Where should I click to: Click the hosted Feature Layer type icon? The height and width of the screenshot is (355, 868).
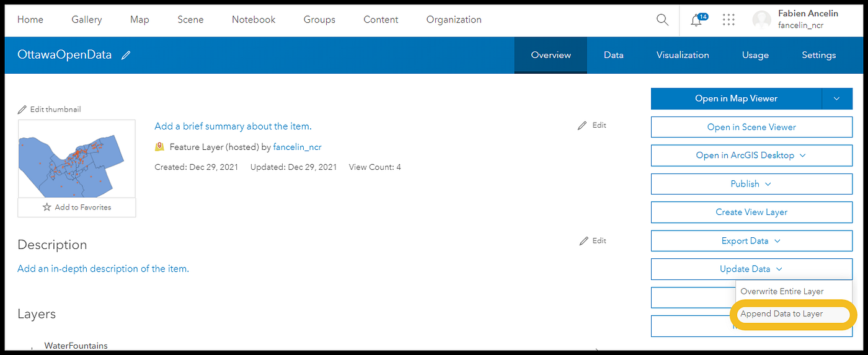coord(159,147)
